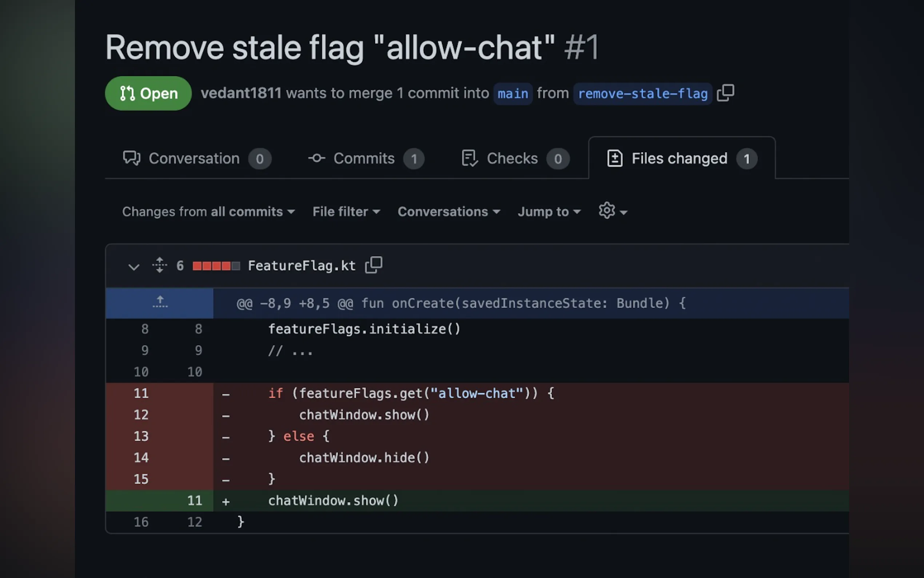Image resolution: width=924 pixels, height=578 pixels.
Task: Open the vedant1811 user profile link
Action: [241, 93]
